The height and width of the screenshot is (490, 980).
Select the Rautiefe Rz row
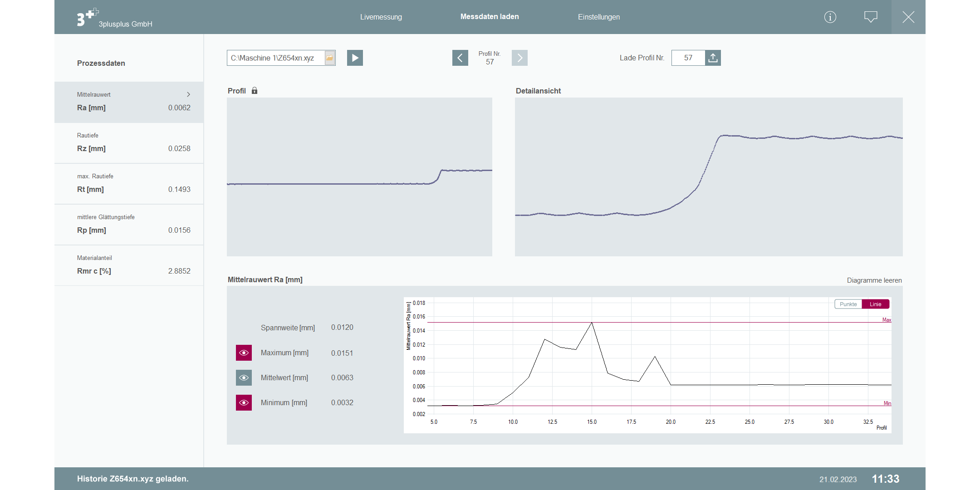(x=129, y=143)
